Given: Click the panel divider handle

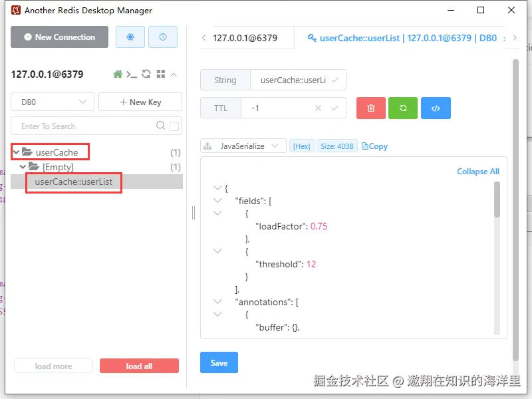Looking at the screenshot, I should pos(194,213).
